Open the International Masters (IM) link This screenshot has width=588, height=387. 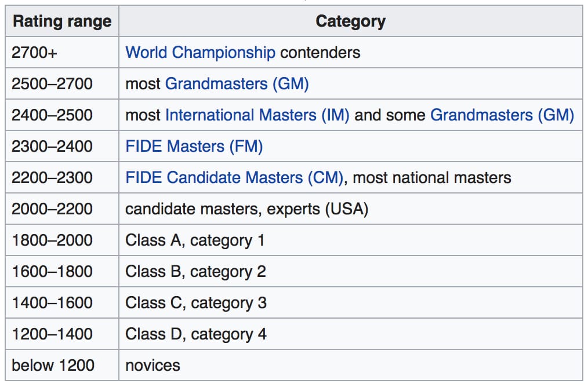pos(257,115)
